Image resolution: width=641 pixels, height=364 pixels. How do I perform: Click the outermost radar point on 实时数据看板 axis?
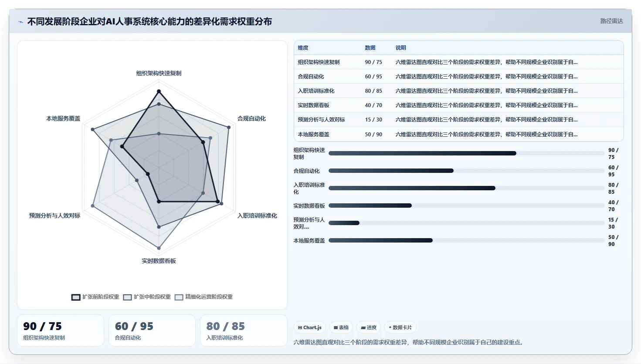159,248
